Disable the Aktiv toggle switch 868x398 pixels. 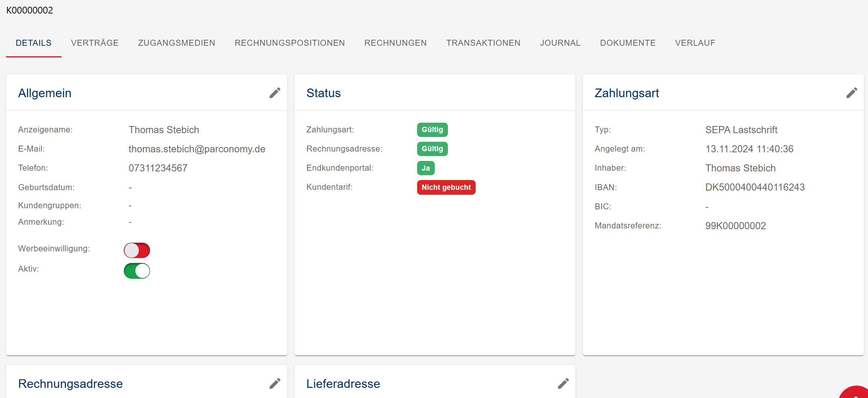pos(137,271)
